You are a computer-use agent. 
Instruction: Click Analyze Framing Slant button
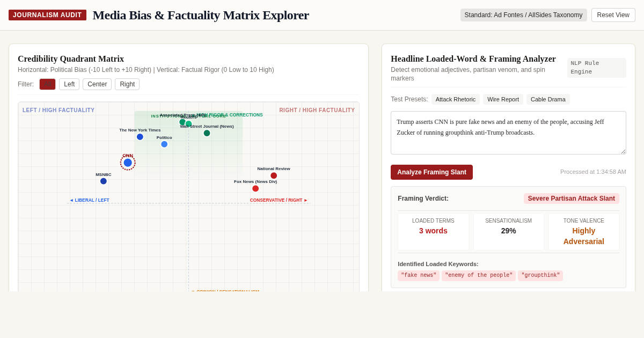tap(431, 172)
